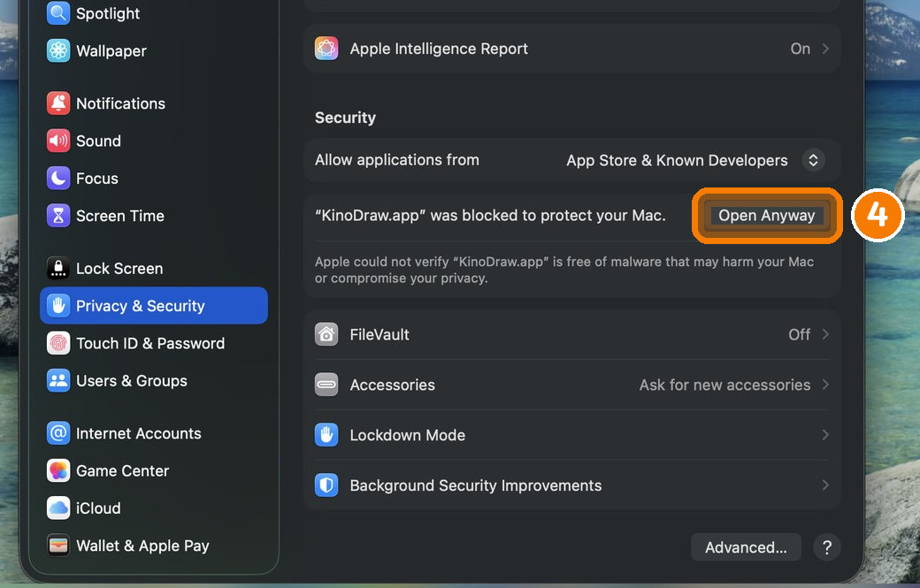Click the Users & Groups people icon
Image resolution: width=920 pixels, height=588 pixels.
tap(58, 380)
